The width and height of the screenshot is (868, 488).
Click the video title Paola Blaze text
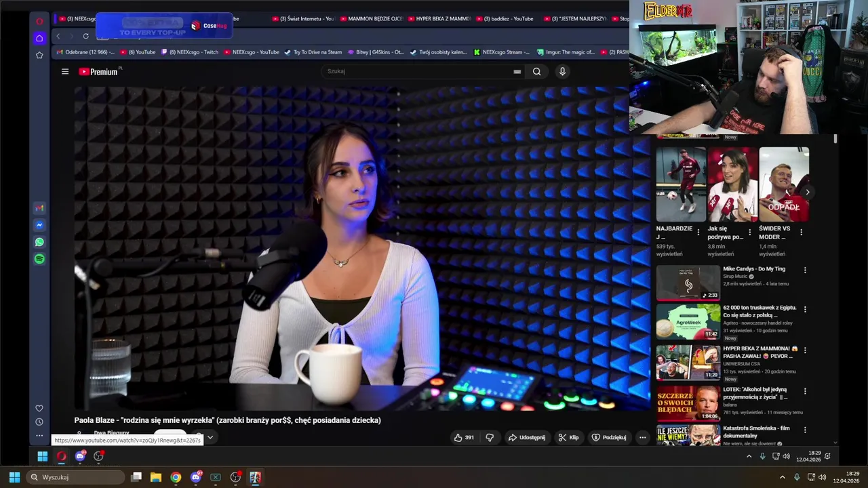(x=227, y=420)
